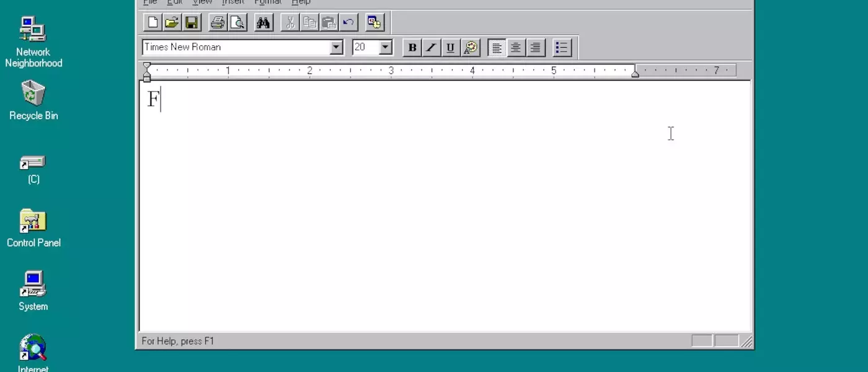
Task: Create a new document with the New icon
Action: click(153, 23)
